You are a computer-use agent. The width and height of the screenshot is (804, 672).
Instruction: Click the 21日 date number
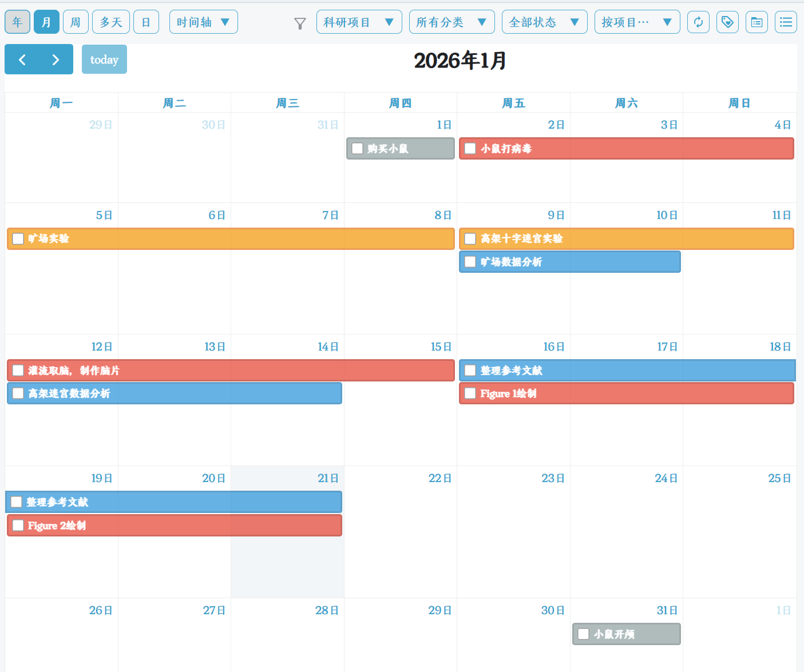pos(328,478)
